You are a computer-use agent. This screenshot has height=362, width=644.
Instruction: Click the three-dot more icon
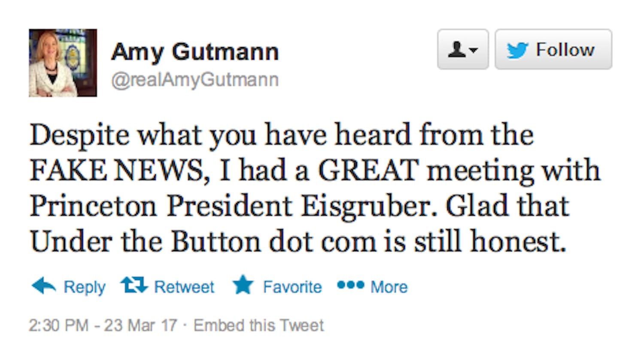pyautogui.click(x=350, y=285)
